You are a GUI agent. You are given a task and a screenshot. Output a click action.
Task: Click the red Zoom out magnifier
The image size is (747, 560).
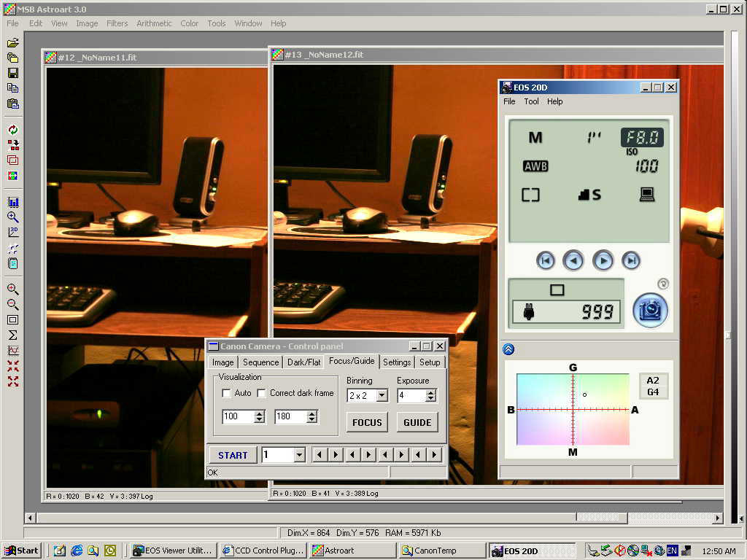tap(13, 304)
